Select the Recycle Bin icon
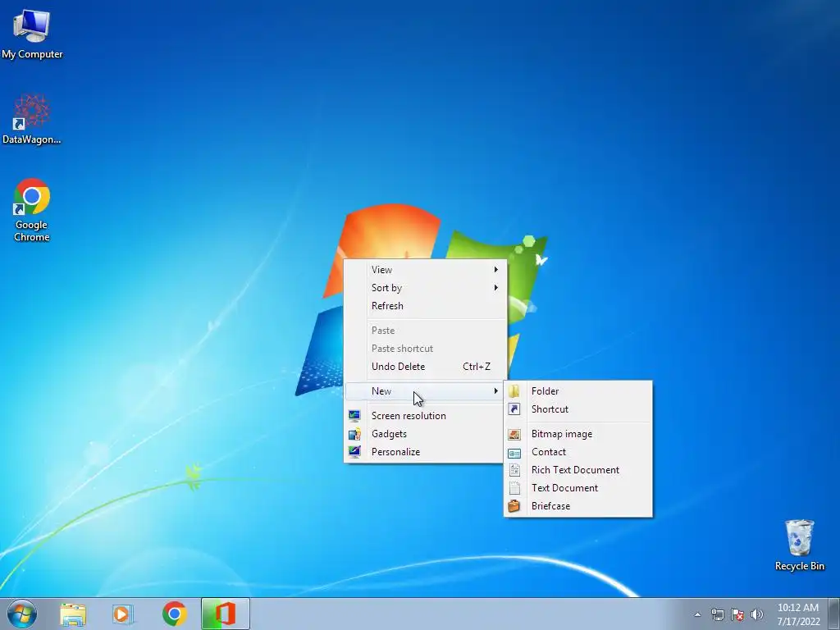 [799, 545]
